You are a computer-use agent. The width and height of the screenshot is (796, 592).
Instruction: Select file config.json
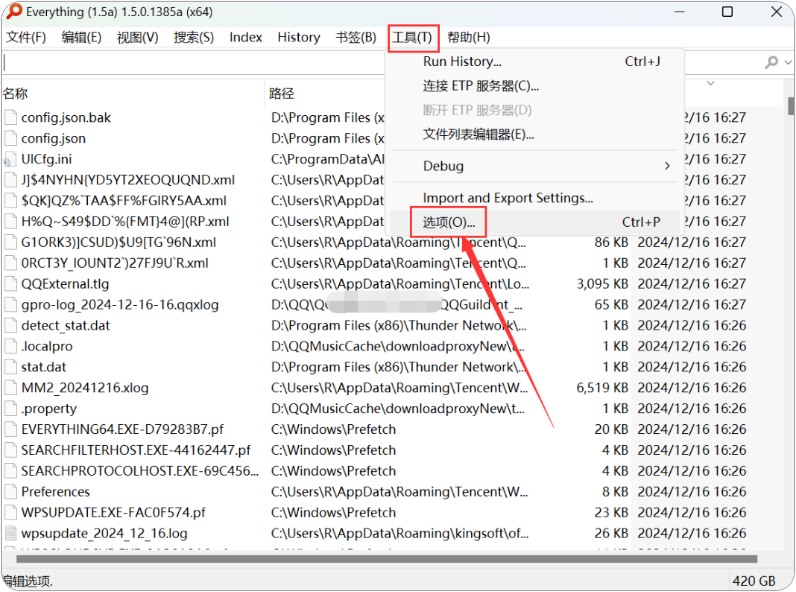(x=53, y=139)
